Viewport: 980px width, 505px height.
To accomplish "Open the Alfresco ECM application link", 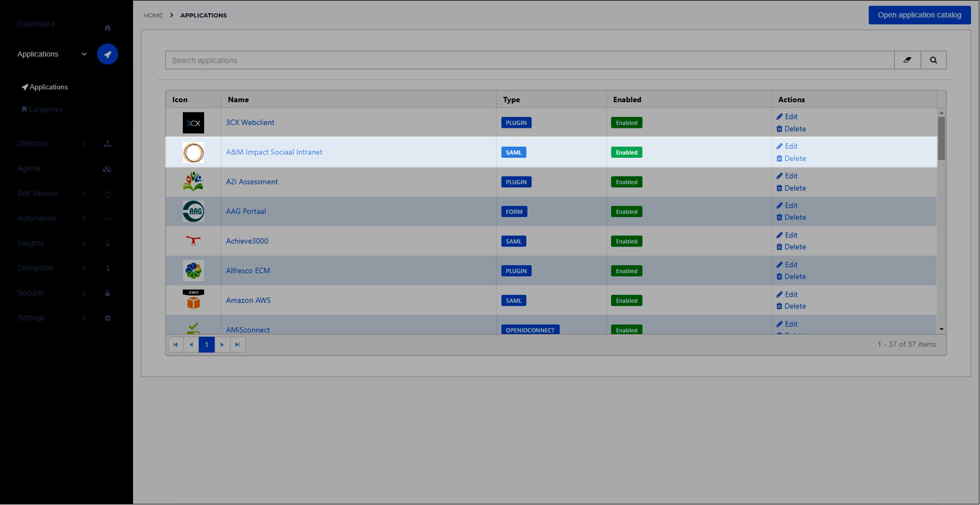I will point(248,270).
